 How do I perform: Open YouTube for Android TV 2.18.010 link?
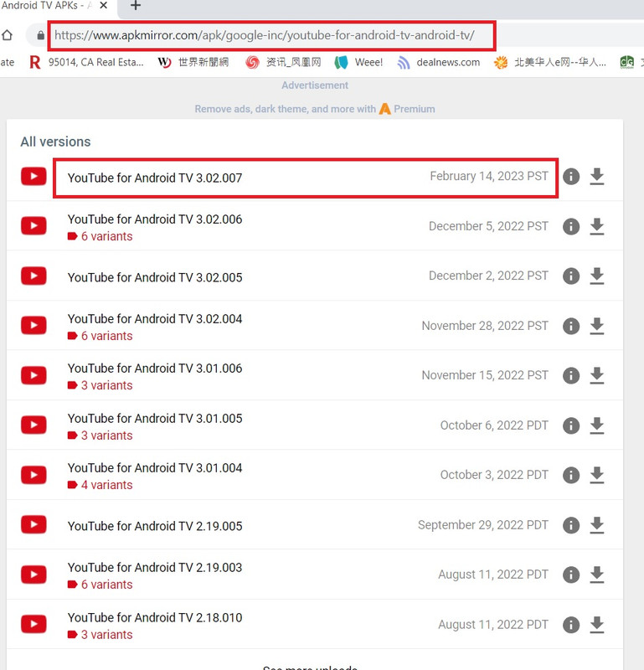pos(155,617)
